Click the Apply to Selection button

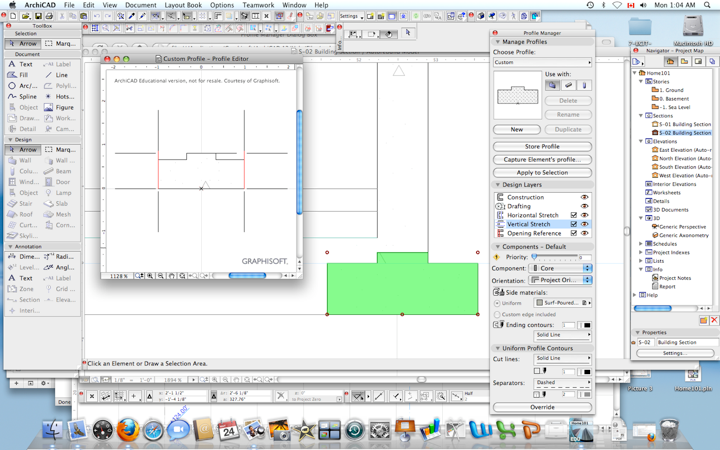[x=542, y=172]
